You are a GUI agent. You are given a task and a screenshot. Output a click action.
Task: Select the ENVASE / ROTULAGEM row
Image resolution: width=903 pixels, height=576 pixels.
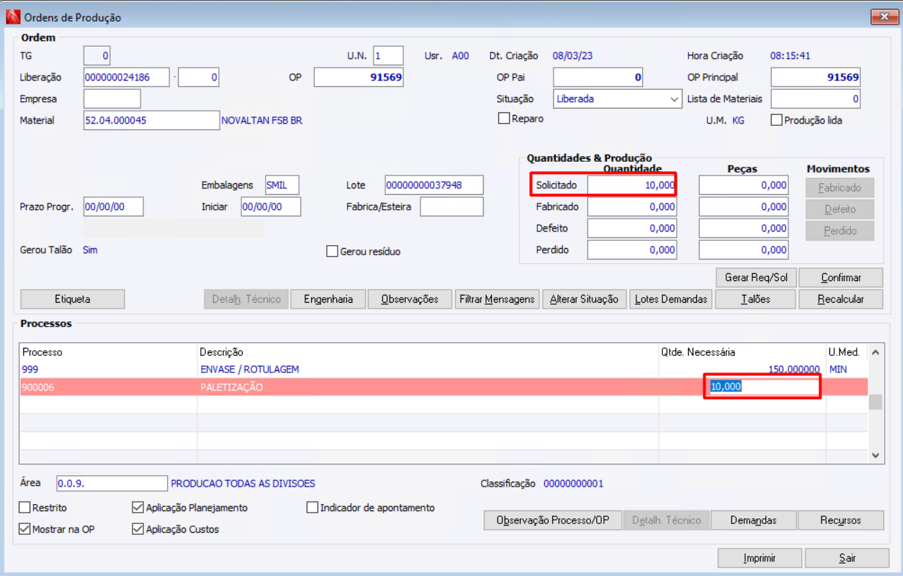click(x=444, y=369)
